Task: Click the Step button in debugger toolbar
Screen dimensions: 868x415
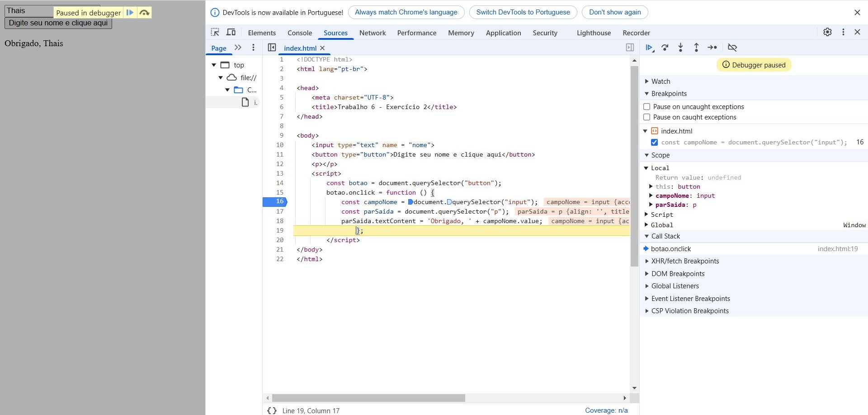Action: pyautogui.click(x=712, y=48)
